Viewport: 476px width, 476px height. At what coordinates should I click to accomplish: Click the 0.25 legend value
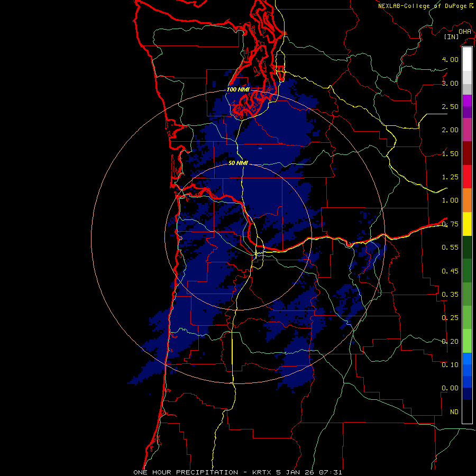[450, 318]
